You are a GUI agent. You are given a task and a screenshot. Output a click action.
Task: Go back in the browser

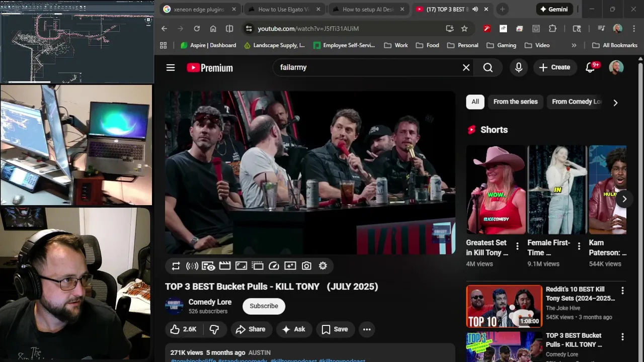[164, 29]
